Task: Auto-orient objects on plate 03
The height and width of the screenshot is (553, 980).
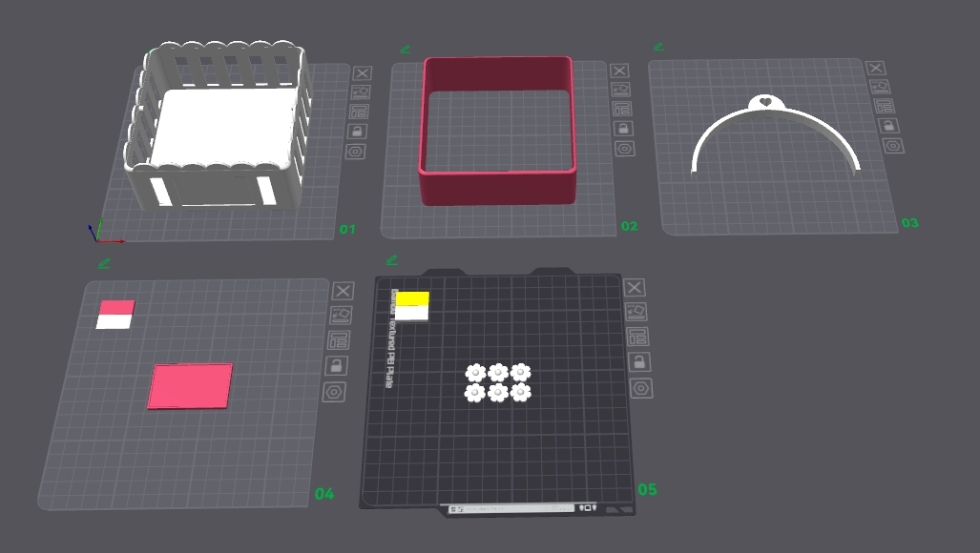Action: pyautogui.click(x=880, y=87)
